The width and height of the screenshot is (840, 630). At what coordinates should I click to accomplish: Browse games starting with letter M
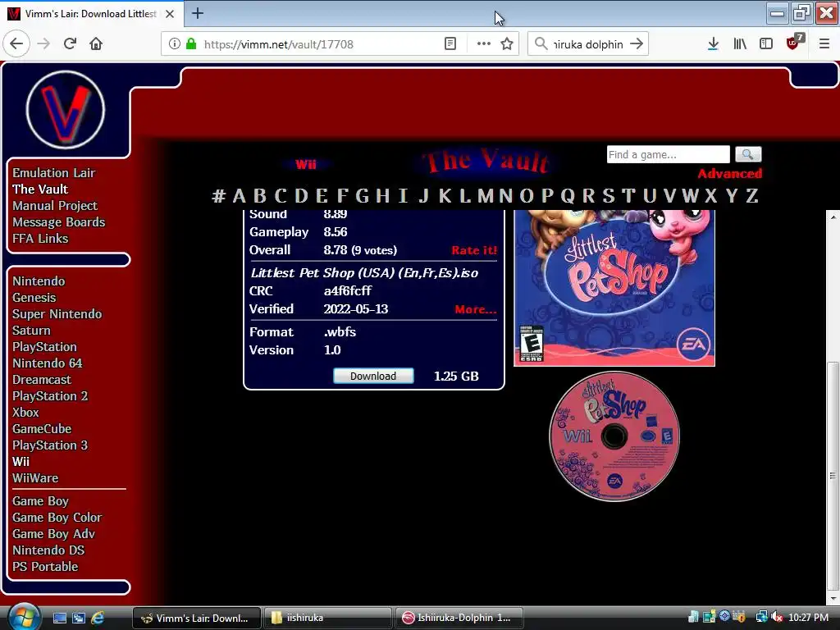[x=486, y=196]
